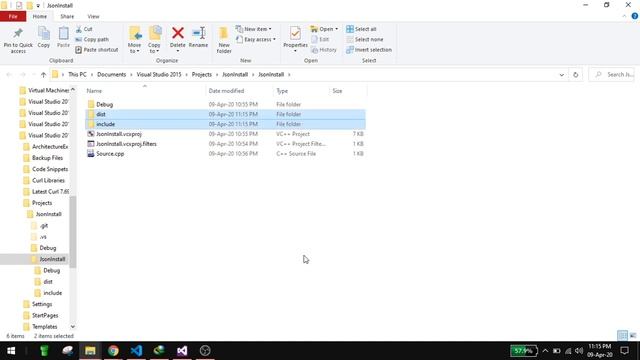This screenshot has width=640, height=360.
Task: Select .git folder in navigation tree
Action: (x=40, y=225)
